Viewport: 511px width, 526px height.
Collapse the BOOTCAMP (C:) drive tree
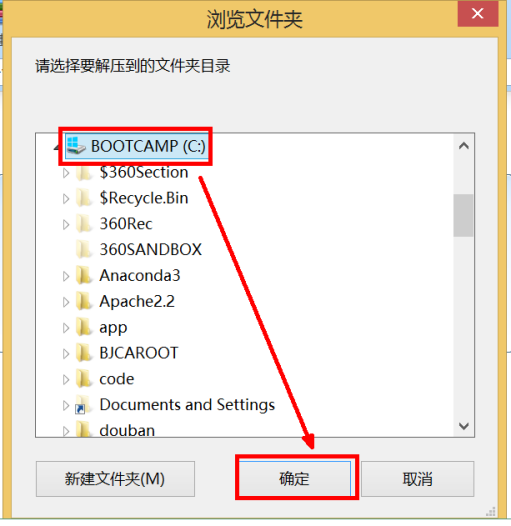(x=57, y=147)
